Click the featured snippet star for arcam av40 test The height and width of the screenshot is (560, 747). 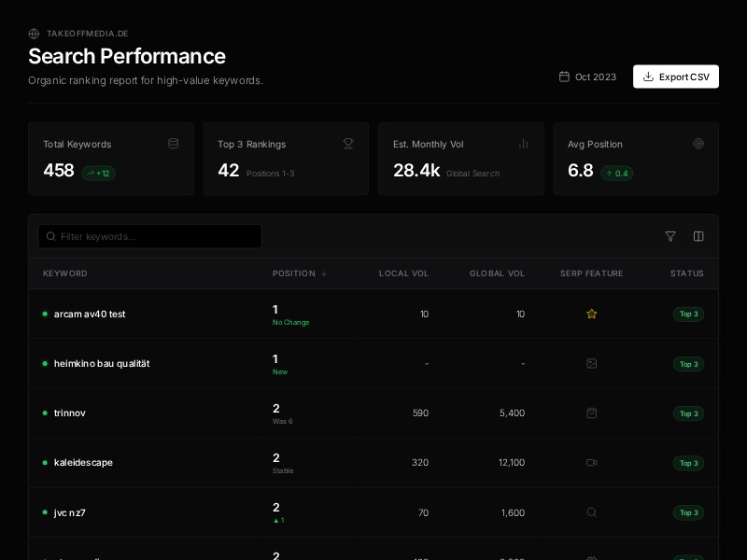click(x=592, y=314)
